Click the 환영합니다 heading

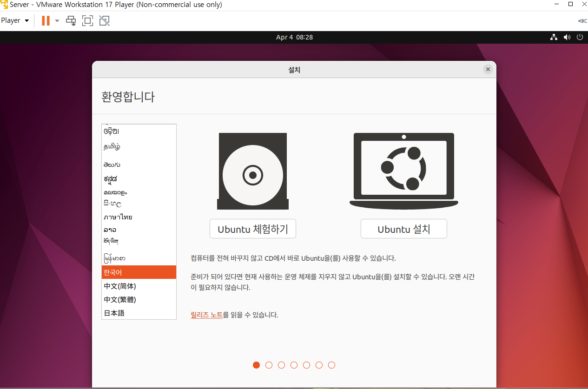(x=128, y=97)
